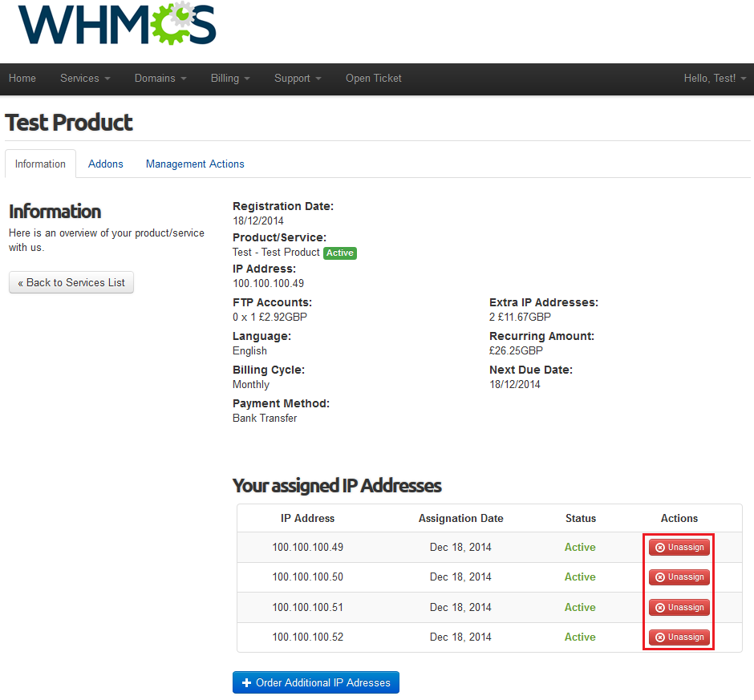This screenshot has width=754, height=700.
Task: Unassign IP address 100.100.100.49
Action: [x=679, y=548]
